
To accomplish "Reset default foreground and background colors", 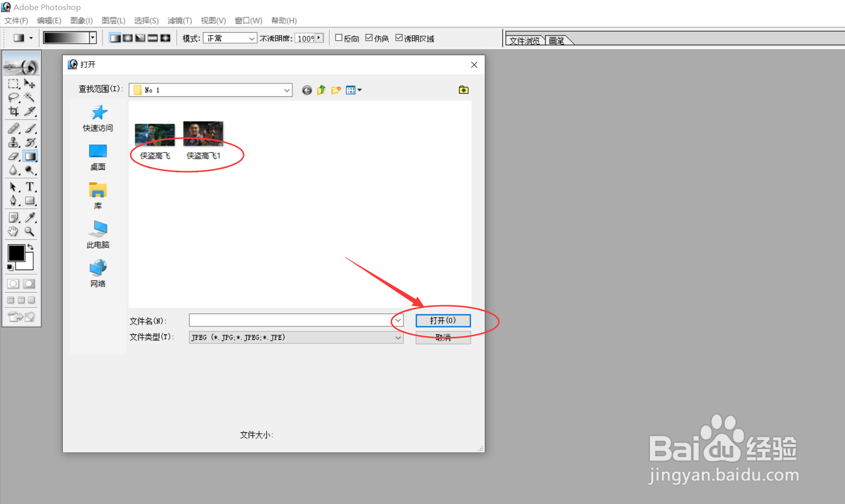I will click(x=10, y=268).
